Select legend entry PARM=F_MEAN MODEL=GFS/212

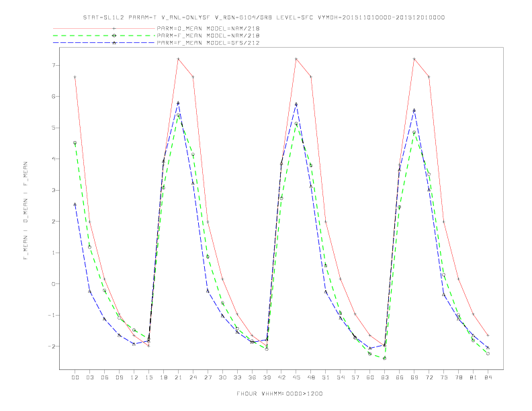pyautogui.click(x=208, y=43)
